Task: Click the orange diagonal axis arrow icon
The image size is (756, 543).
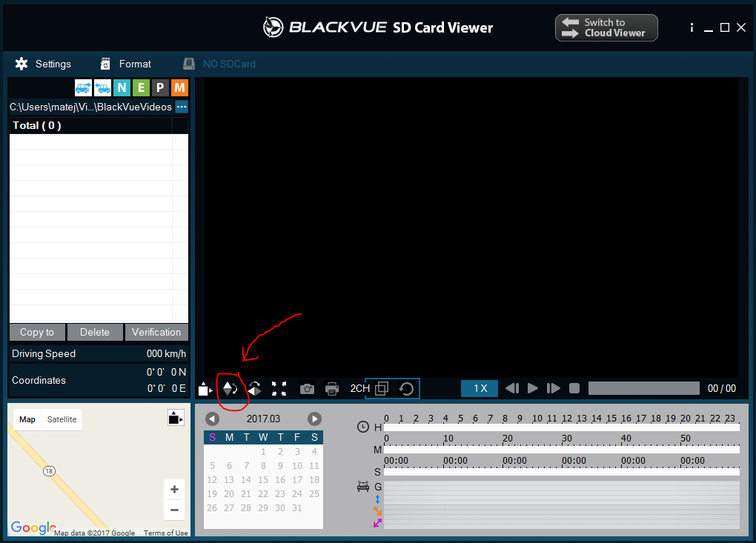Action: (x=377, y=510)
